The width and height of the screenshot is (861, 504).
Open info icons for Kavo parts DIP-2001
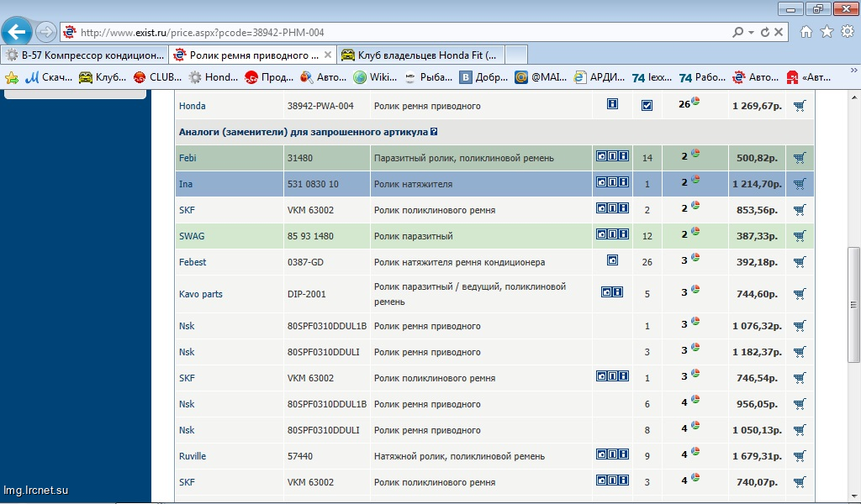pos(612,291)
